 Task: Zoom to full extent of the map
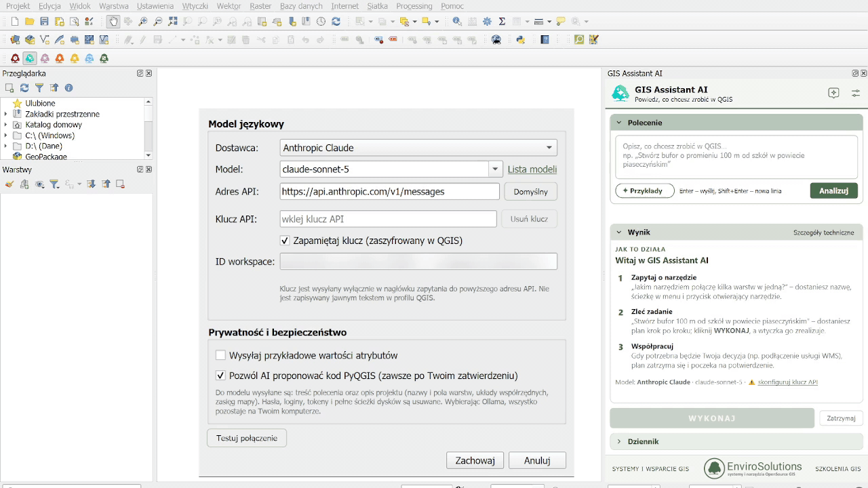click(x=173, y=22)
